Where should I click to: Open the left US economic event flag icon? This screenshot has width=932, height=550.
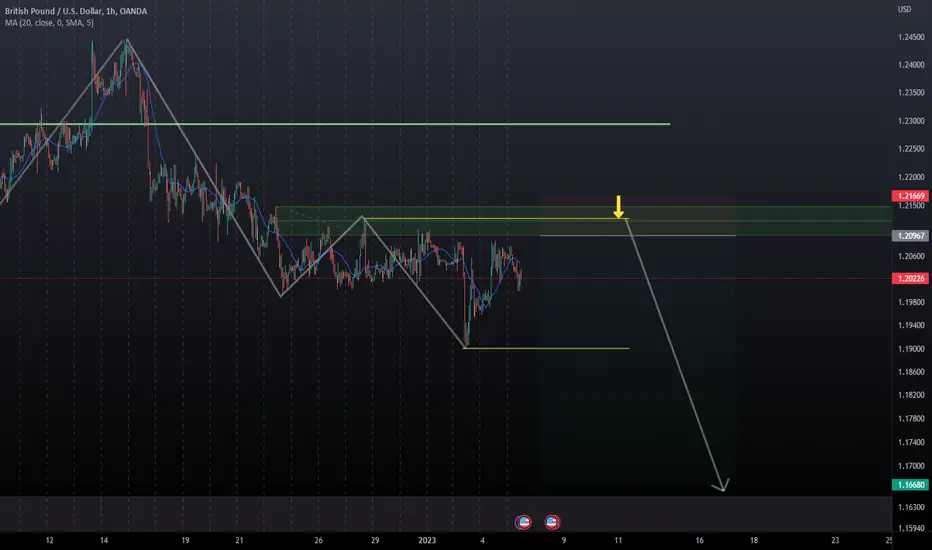[523, 522]
